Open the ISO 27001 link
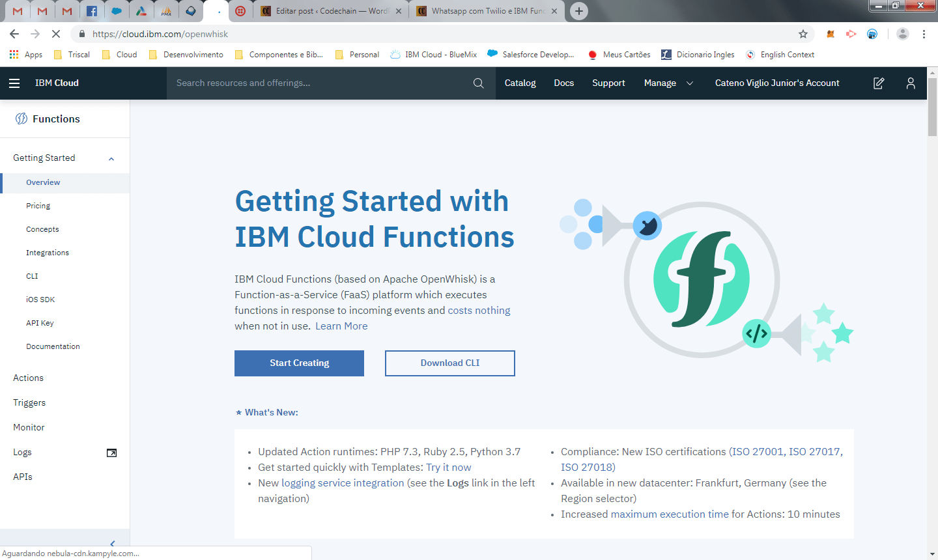Screen dimensions: 938x560 tap(758, 452)
